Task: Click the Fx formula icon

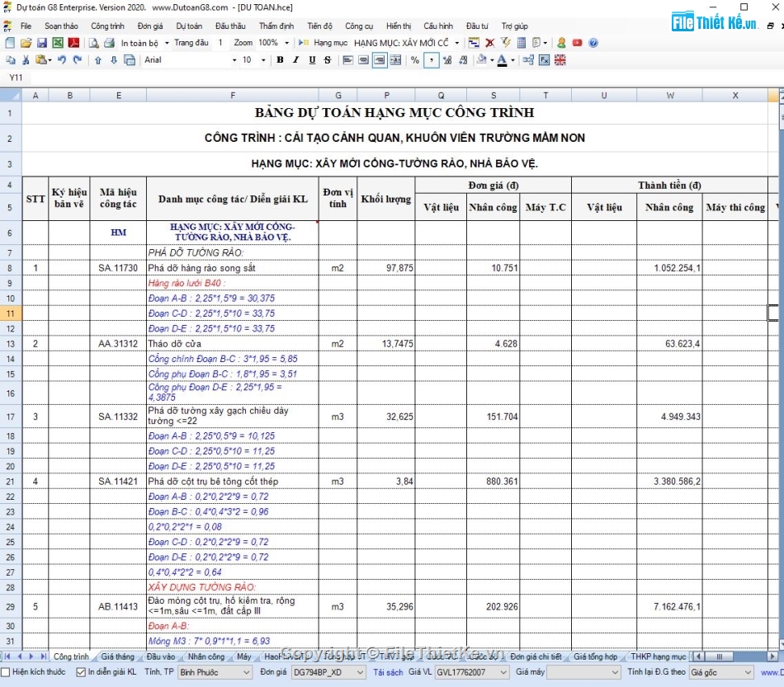Action: click(545, 60)
